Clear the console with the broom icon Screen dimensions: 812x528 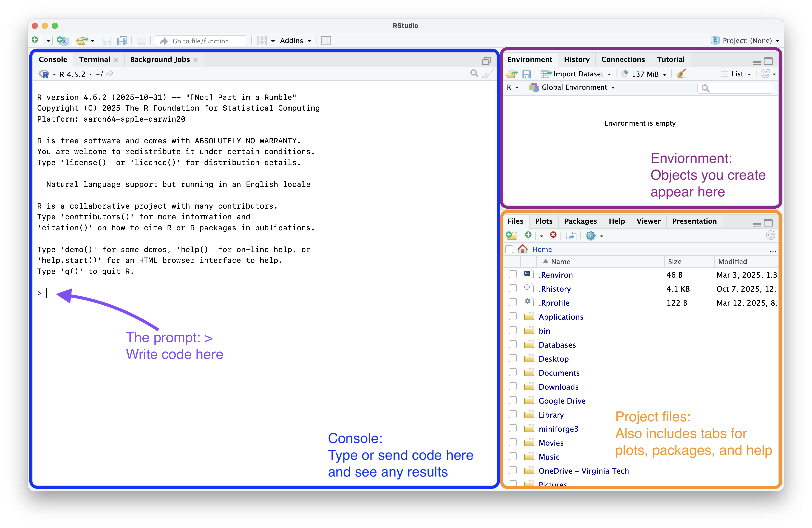[x=487, y=74]
